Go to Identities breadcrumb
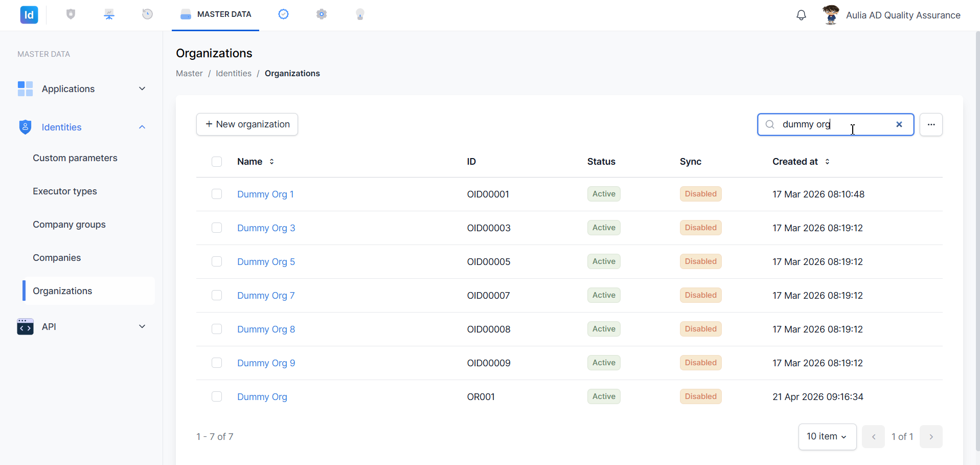 point(234,73)
